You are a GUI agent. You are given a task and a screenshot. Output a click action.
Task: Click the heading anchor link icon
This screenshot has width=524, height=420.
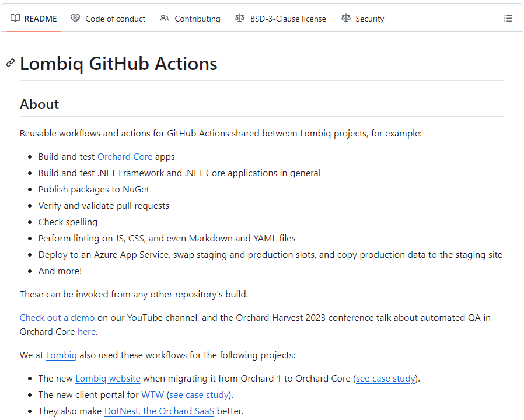point(11,63)
